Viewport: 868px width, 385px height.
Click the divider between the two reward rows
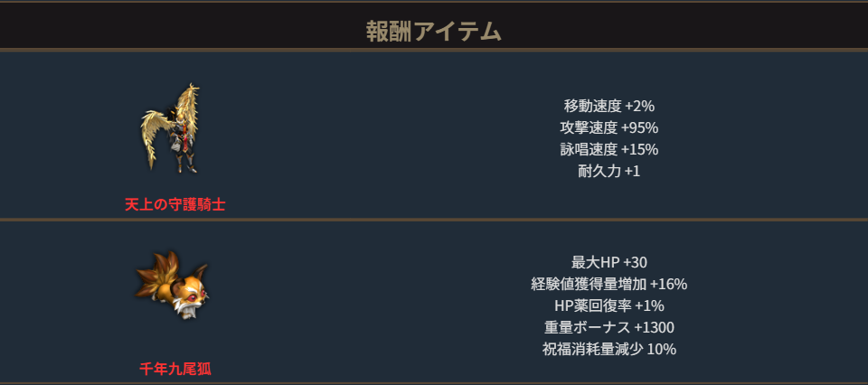pyautogui.click(x=434, y=219)
